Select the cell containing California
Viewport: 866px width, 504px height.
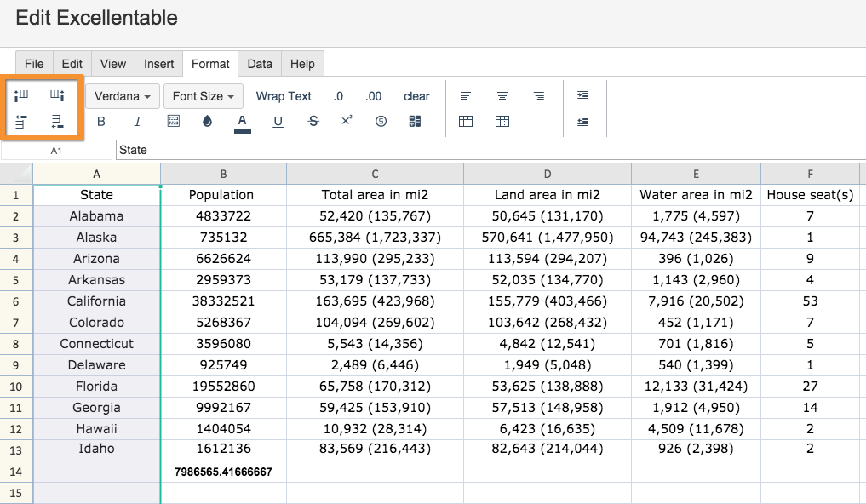pyautogui.click(x=97, y=301)
